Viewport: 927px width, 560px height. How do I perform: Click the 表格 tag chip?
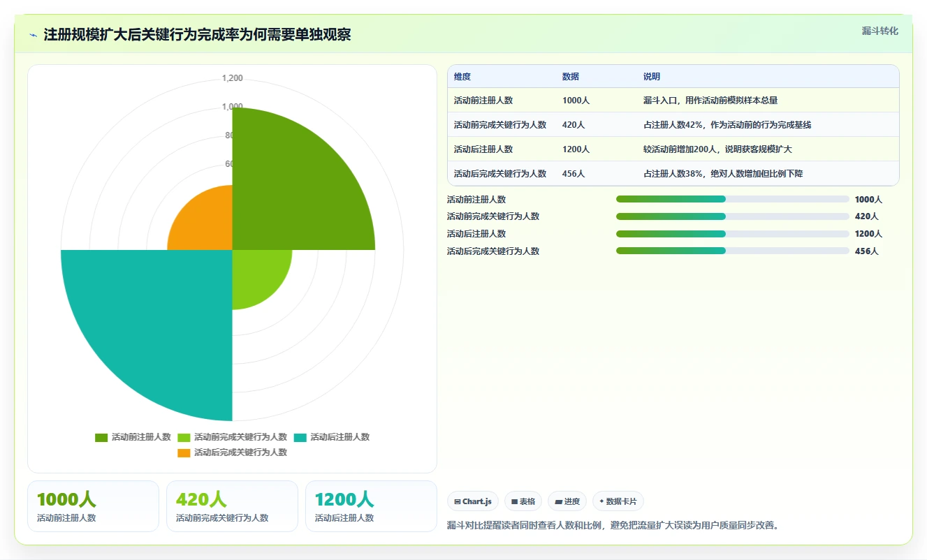click(x=523, y=501)
